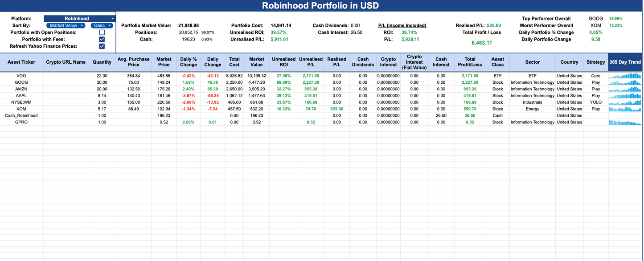
Task: Select the Quantity column header
Action: [x=102, y=62]
